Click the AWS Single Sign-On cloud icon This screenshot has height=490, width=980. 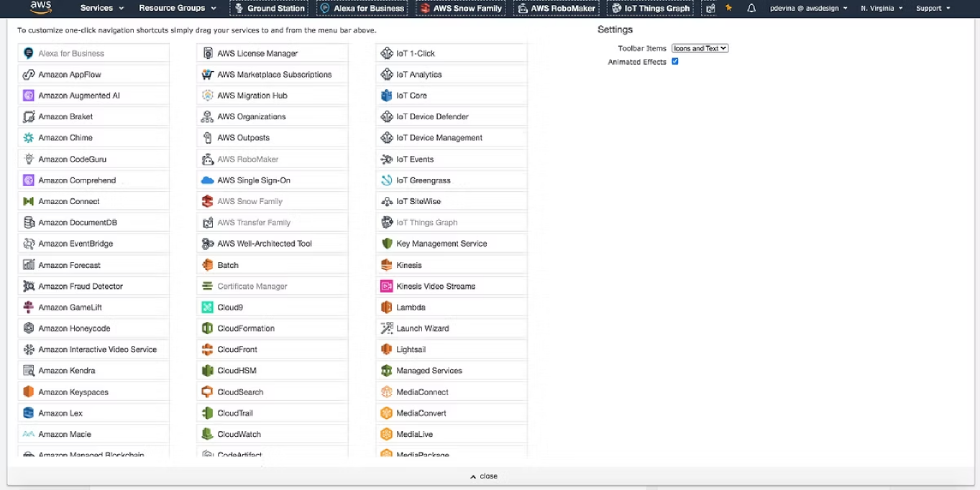click(x=208, y=180)
